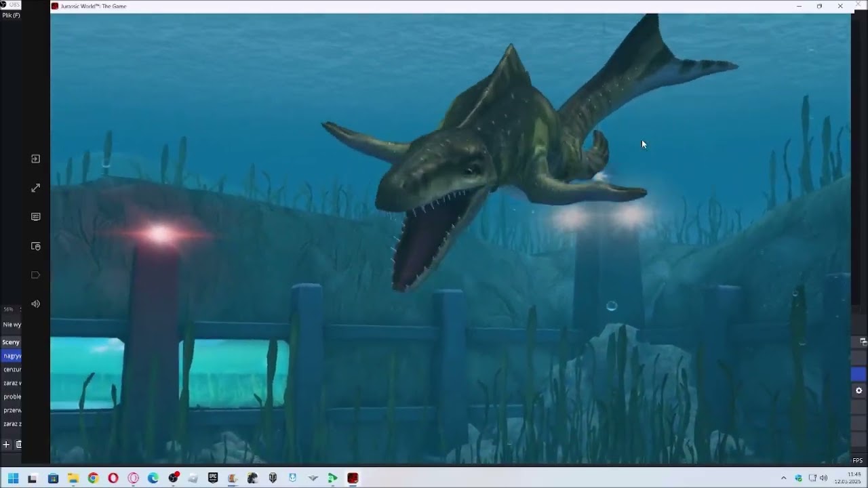Open the Windows Start menu
Image resolution: width=868 pixels, height=488 pixels.
[13, 479]
